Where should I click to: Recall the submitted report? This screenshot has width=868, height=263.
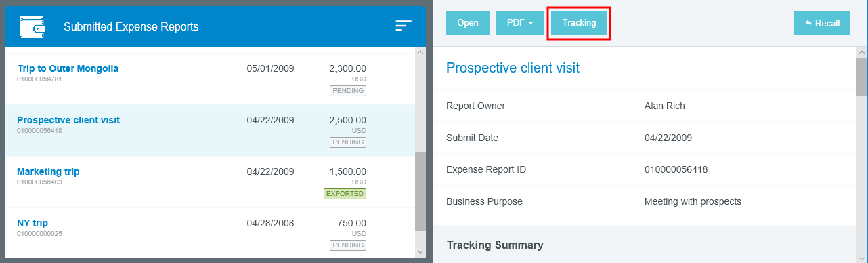[x=822, y=23]
